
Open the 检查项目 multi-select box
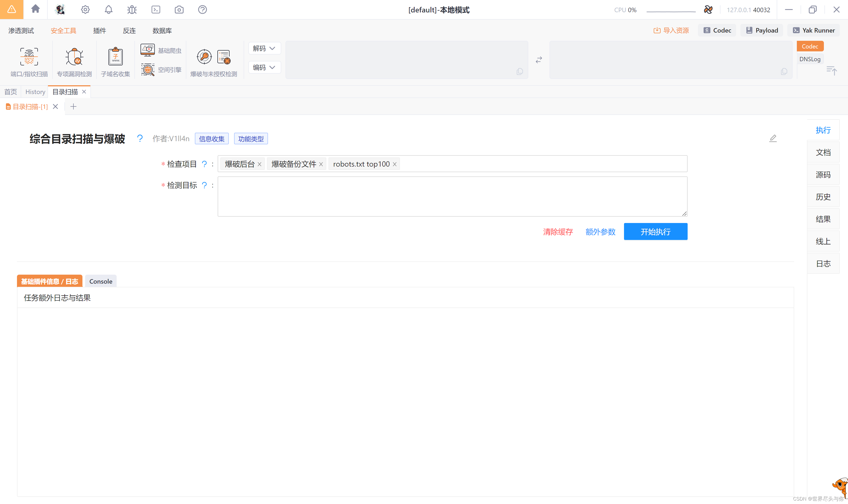pyautogui.click(x=452, y=164)
